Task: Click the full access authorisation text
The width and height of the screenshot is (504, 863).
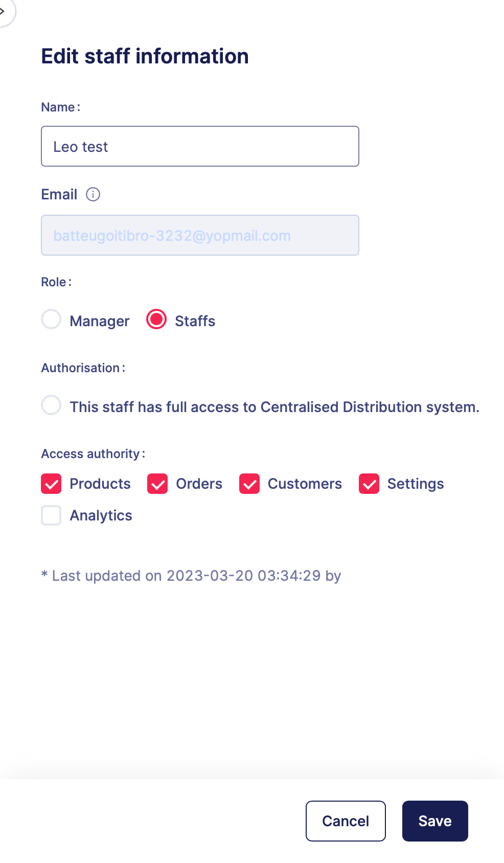Action: pyautogui.click(x=274, y=407)
